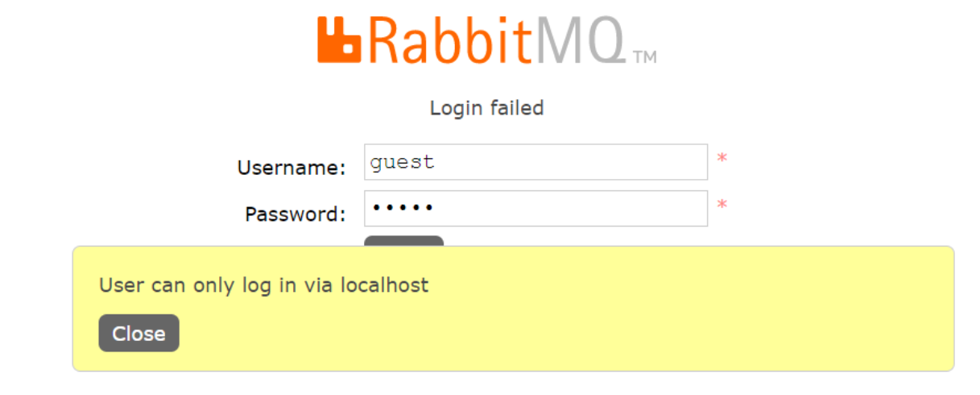The image size is (980, 395).
Task: Click the TM trademark symbol beside the logo
Action: point(644,57)
